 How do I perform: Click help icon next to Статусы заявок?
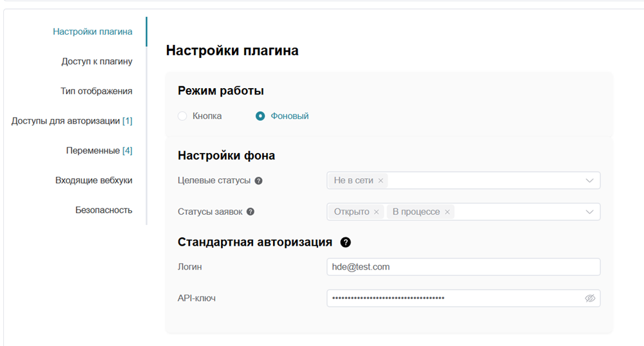[250, 212]
